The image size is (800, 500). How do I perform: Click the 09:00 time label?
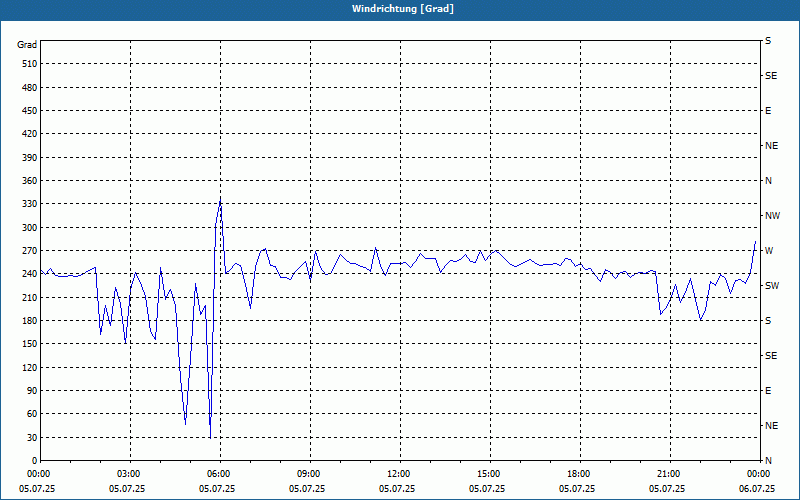tap(310, 474)
